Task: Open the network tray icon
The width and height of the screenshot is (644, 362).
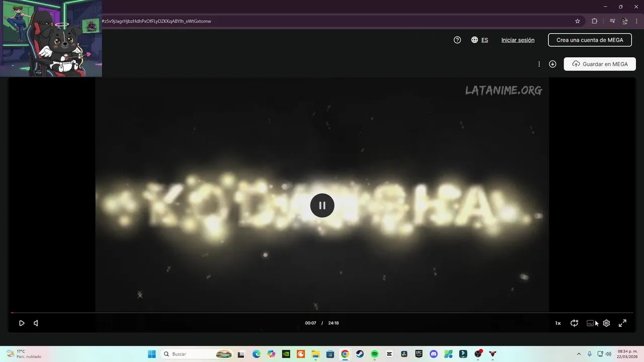Action: 600,354
